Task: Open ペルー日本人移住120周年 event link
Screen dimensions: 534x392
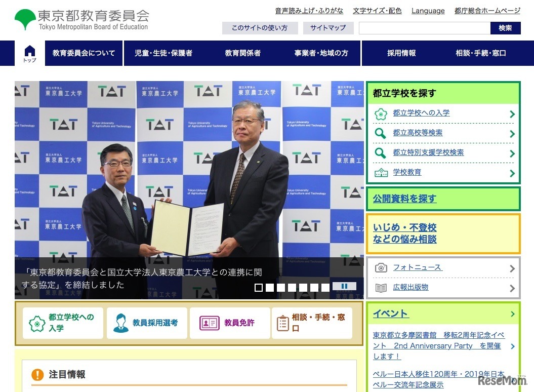Action: [x=439, y=379]
